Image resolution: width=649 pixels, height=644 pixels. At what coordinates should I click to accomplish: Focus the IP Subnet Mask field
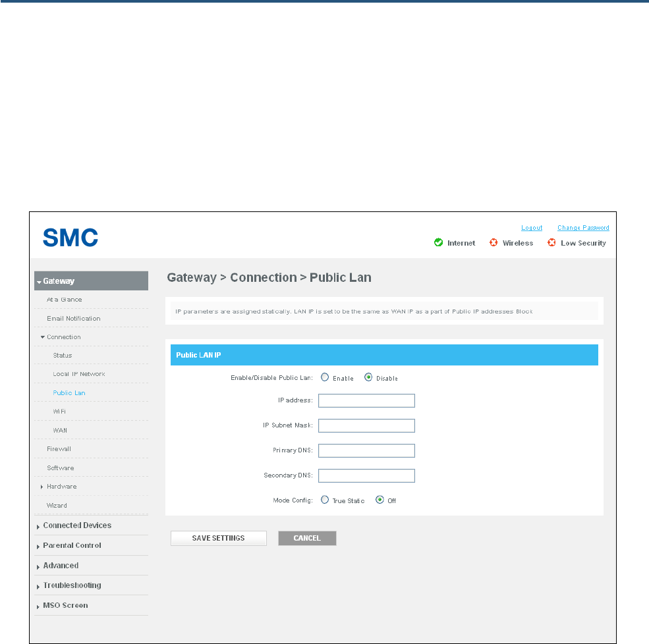point(367,425)
